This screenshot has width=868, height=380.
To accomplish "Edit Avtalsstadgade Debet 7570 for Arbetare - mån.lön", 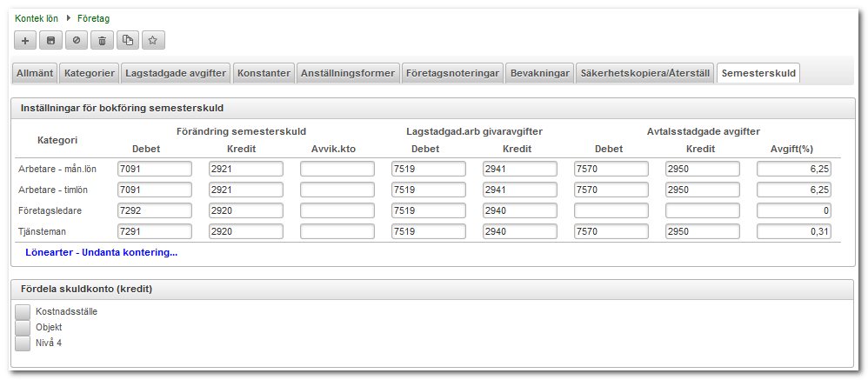I will 611,170.
